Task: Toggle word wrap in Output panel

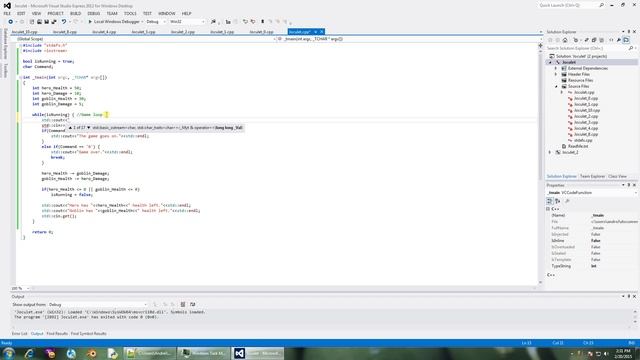Action: (193, 304)
